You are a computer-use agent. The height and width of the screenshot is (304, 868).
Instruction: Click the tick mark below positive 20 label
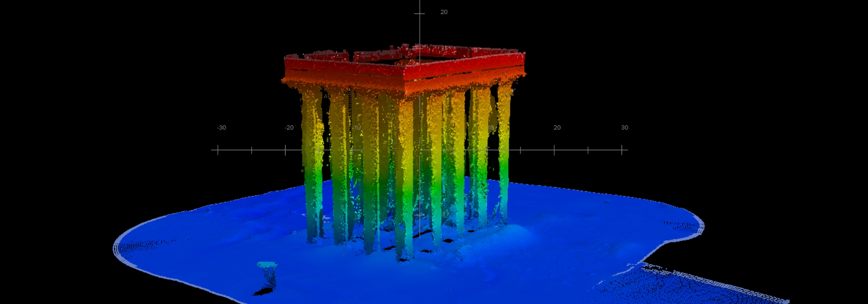[x=554, y=150]
